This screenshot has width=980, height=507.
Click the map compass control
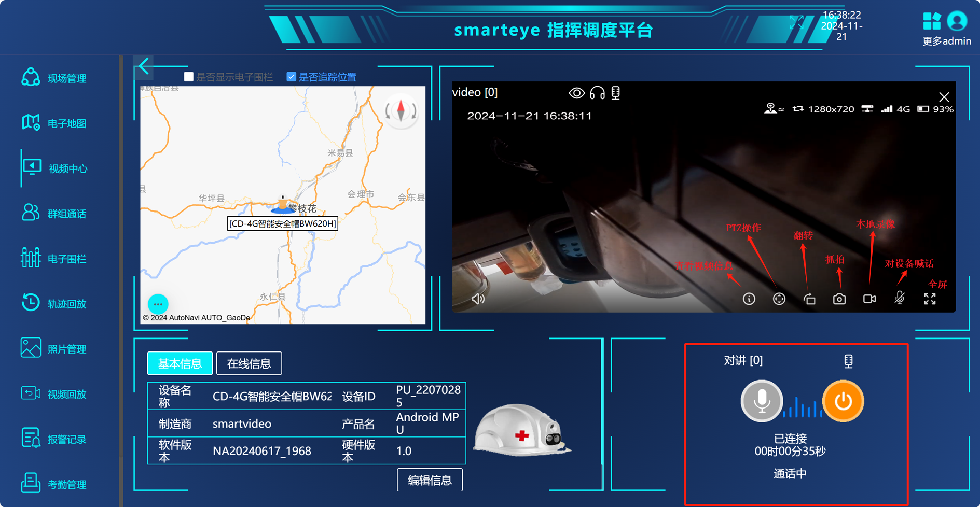tap(401, 111)
